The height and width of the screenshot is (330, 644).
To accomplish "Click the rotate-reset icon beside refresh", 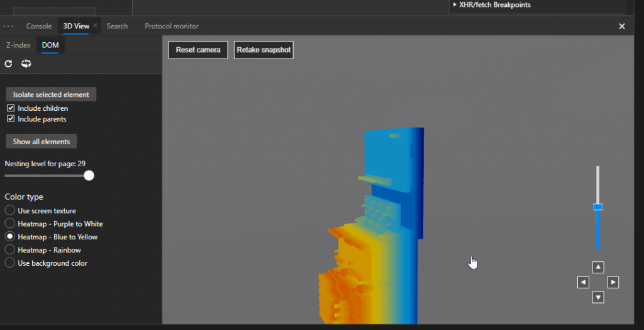I will pos(26,64).
